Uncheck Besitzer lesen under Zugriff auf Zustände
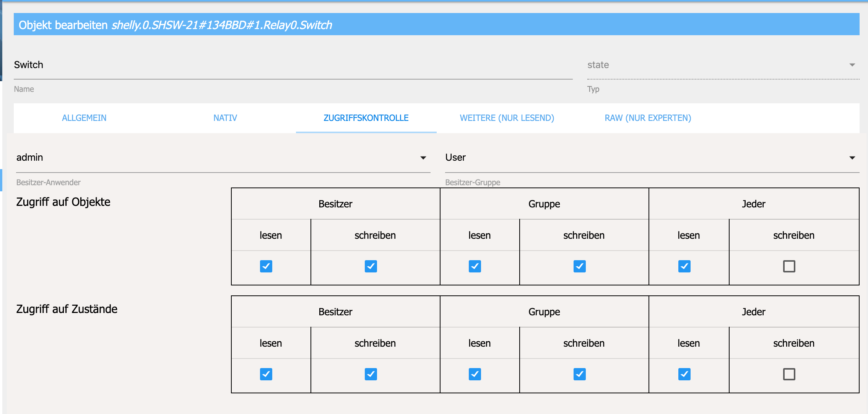Viewport: 868px width, 414px height. pos(266,374)
